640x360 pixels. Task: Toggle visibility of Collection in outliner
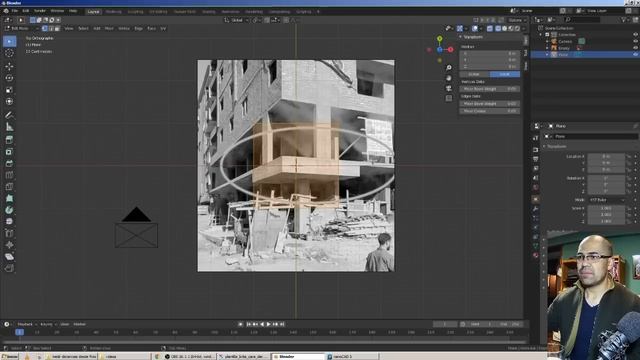coord(635,35)
